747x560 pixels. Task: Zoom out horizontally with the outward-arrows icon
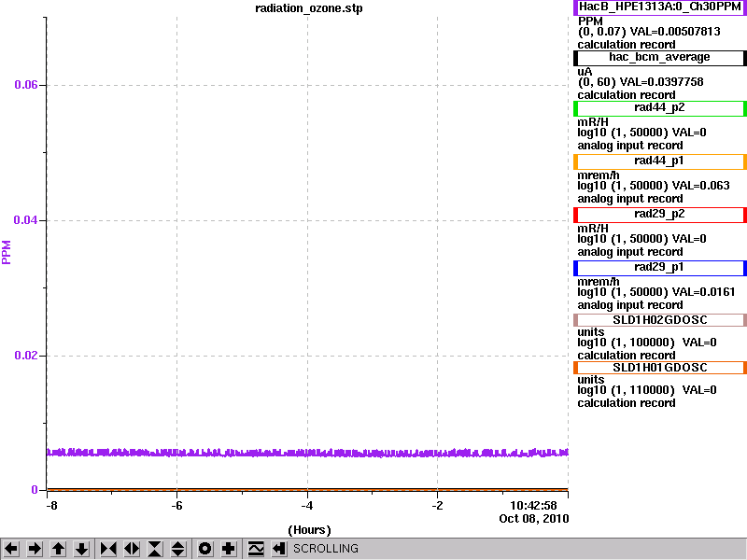tap(132, 549)
